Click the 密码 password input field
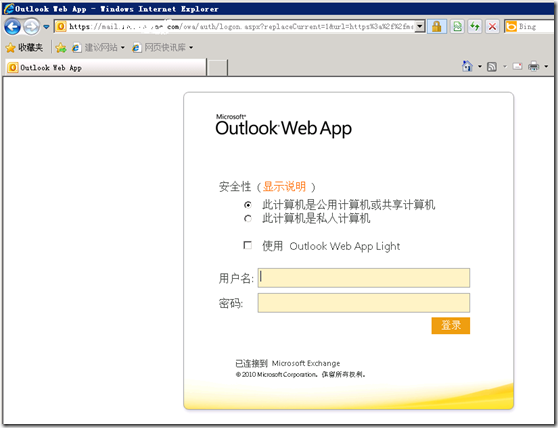Image resolution: width=558 pixels, height=428 pixels. coord(364,303)
